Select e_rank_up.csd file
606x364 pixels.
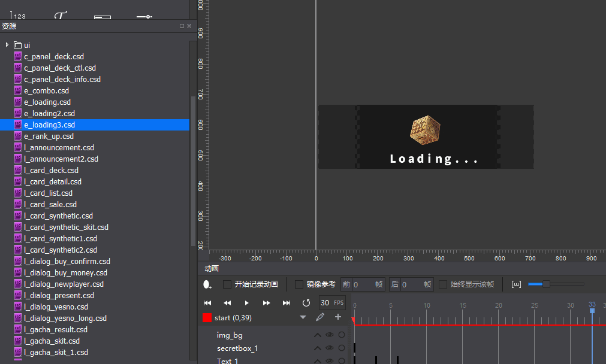[x=49, y=136]
